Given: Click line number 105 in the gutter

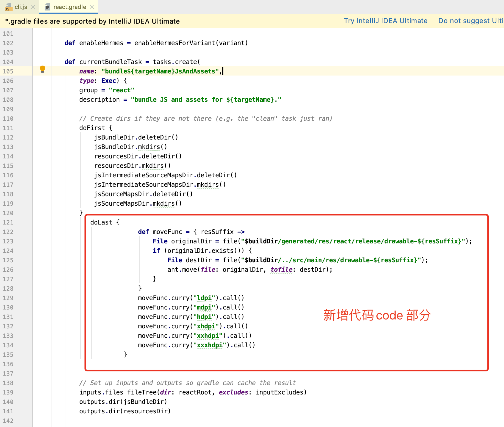Looking at the screenshot, I should (8, 71).
